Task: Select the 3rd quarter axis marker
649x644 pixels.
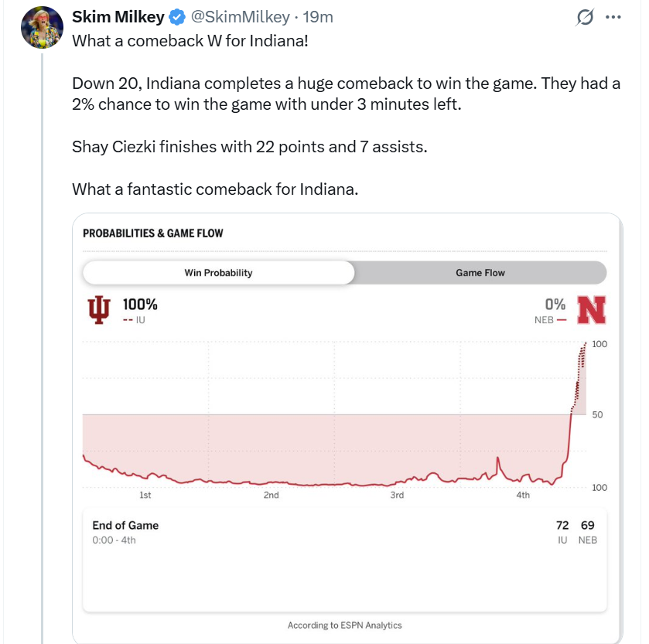Action: pos(397,495)
